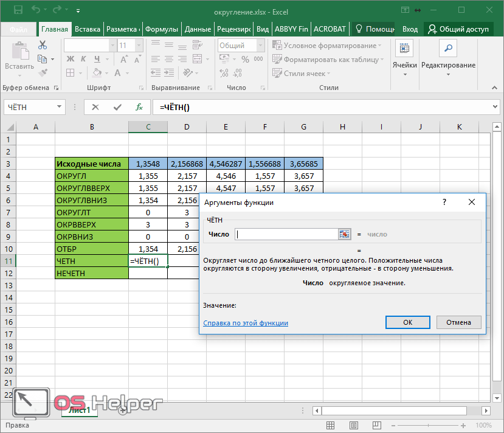The width and height of the screenshot is (504, 433).
Task: Click the Cut scissors icon
Action: (x=43, y=45)
